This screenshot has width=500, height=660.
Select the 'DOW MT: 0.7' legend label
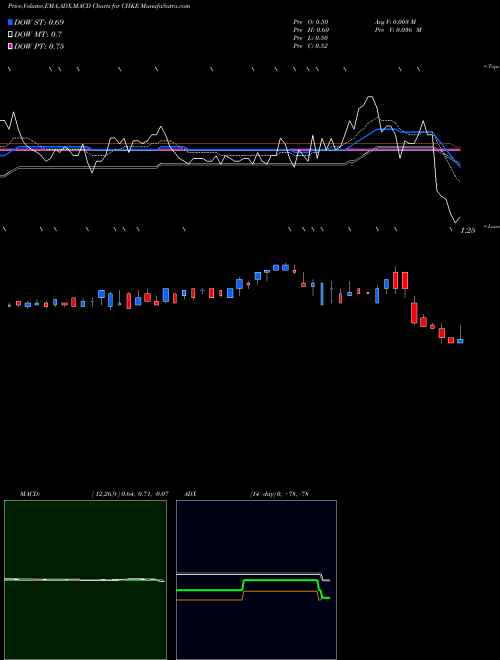[38, 34]
